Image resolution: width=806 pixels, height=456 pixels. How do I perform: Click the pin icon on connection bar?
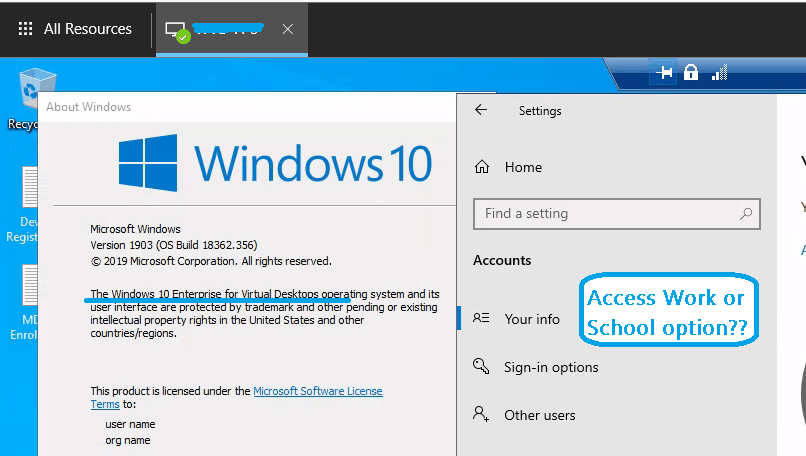point(664,72)
